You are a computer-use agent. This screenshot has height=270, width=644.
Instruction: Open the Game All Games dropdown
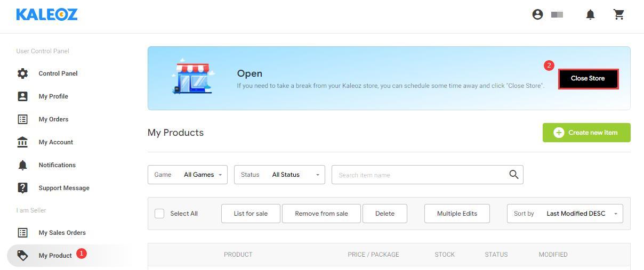click(x=188, y=175)
